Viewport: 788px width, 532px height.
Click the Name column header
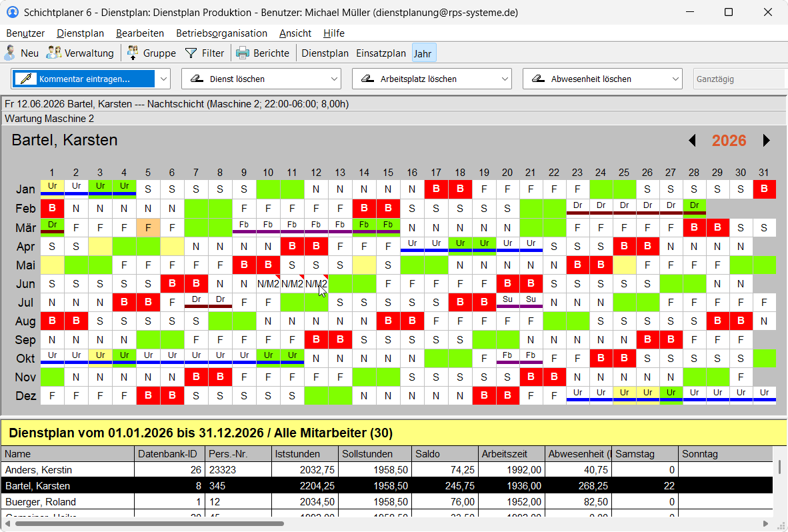(x=68, y=453)
